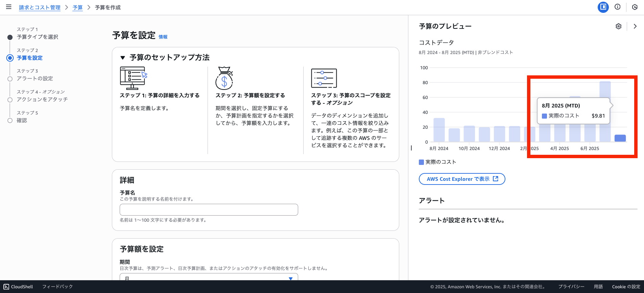The width and height of the screenshot is (644, 293).
Task: Click the 予算のプレビュー heading
Action: pos(445,26)
